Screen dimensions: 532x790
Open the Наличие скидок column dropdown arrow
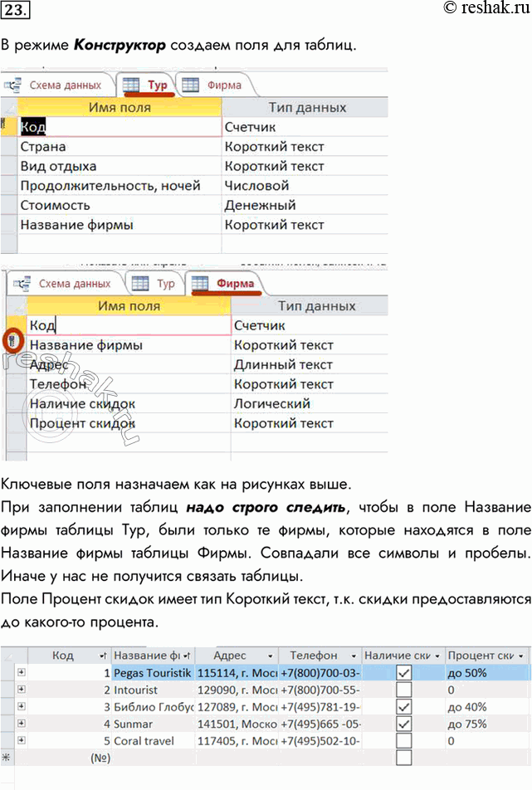point(437,656)
